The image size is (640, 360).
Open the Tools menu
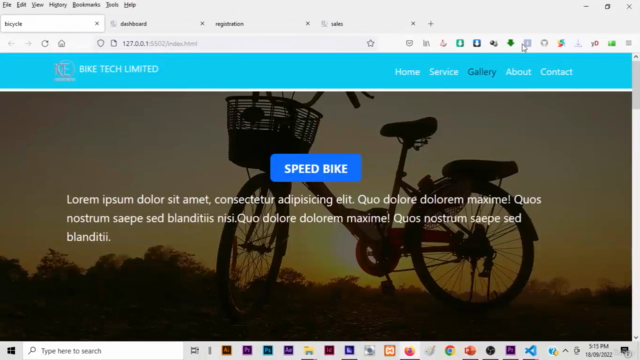(x=112, y=5)
